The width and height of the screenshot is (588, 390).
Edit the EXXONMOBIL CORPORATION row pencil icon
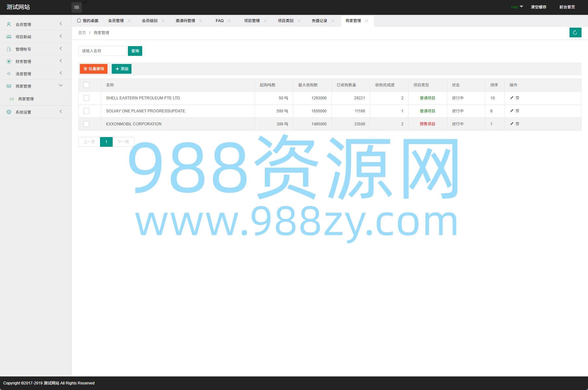[512, 124]
